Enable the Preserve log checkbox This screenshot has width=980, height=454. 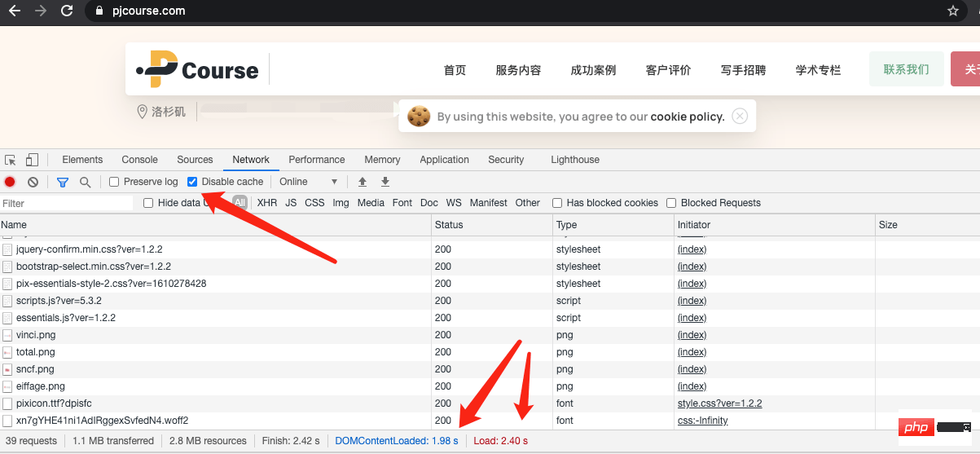tap(114, 182)
